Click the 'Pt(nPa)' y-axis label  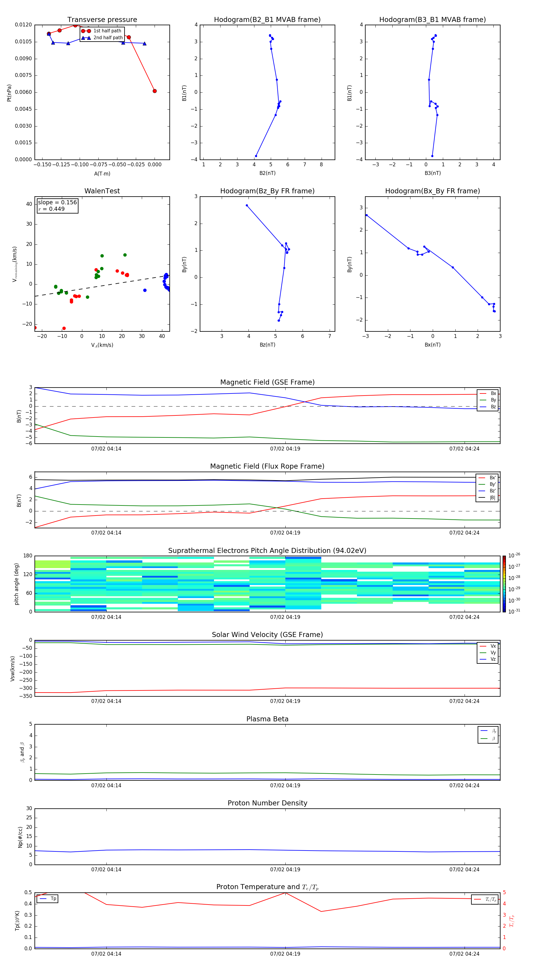pos(9,93)
